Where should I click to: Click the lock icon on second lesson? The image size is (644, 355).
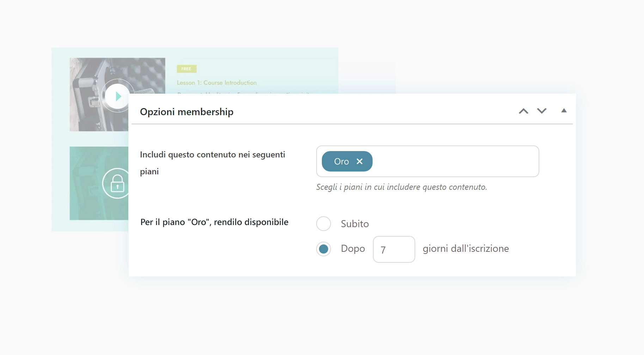tap(117, 183)
